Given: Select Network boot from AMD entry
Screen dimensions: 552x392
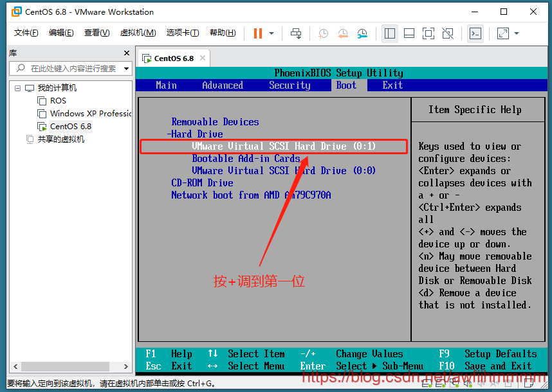Looking at the screenshot, I should coord(251,195).
